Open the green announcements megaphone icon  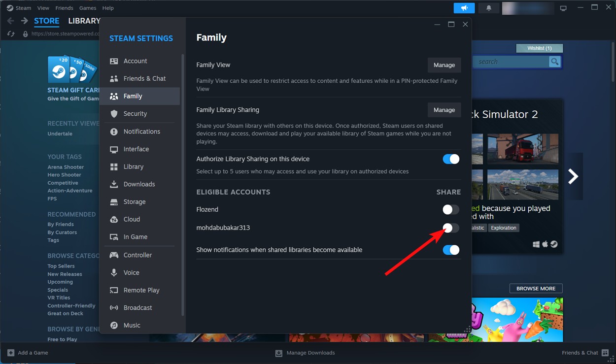tap(463, 8)
